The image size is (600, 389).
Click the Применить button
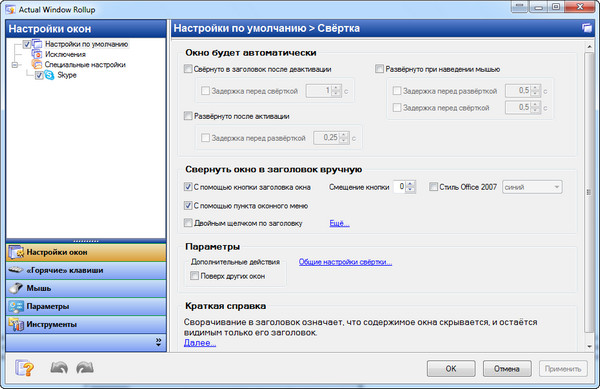tap(563, 368)
